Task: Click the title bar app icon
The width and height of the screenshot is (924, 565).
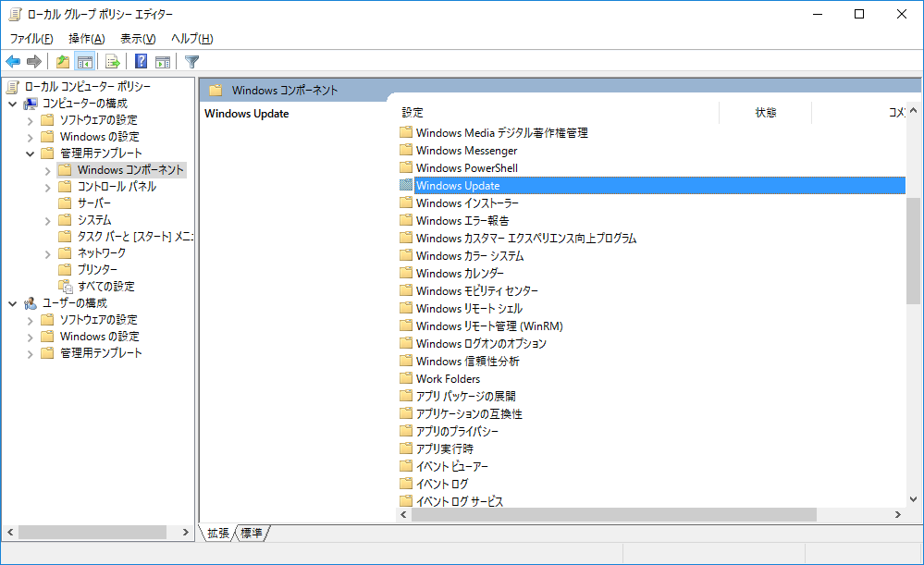Action: click(16, 14)
